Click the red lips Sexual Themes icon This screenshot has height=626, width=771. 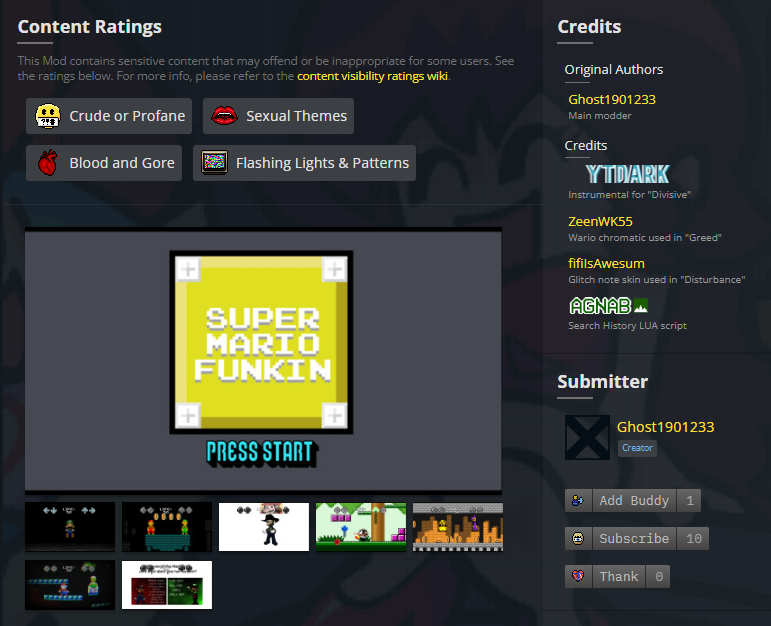click(224, 116)
